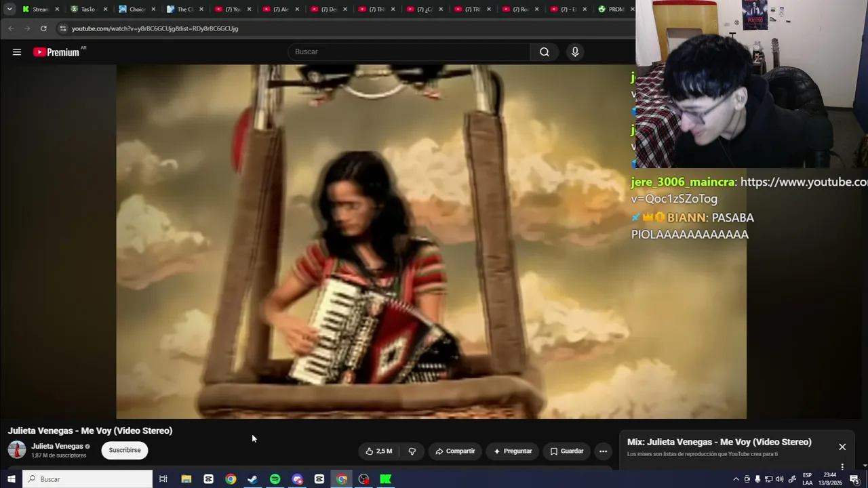
Task: Reload the page in Chrome
Action: pos(43,28)
